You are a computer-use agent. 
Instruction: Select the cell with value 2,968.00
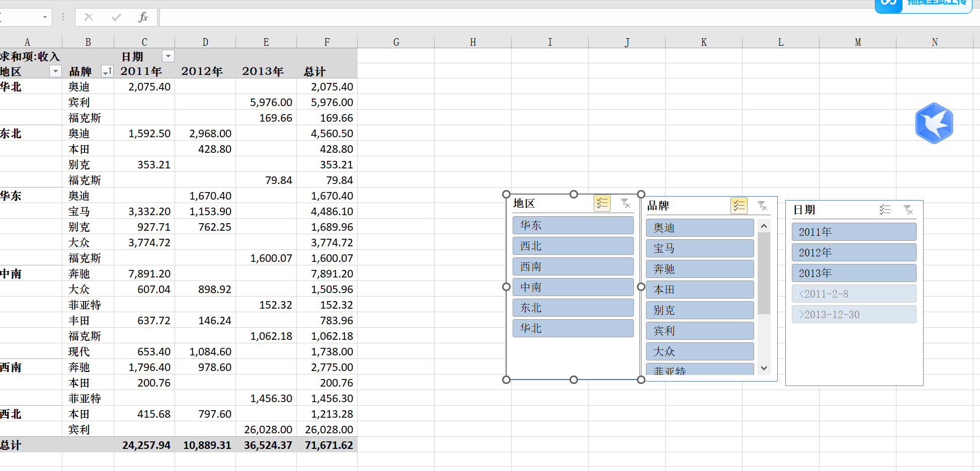tap(205, 133)
